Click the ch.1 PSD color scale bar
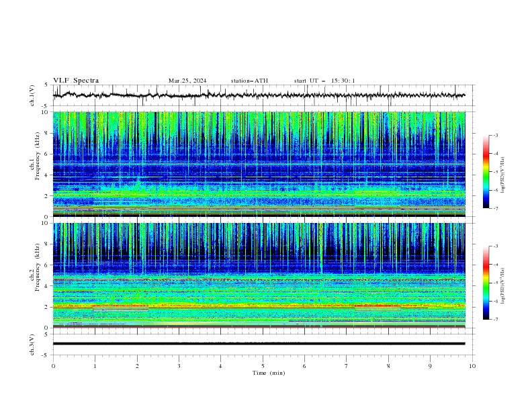This screenshot has height=411, width=532. 486,172
